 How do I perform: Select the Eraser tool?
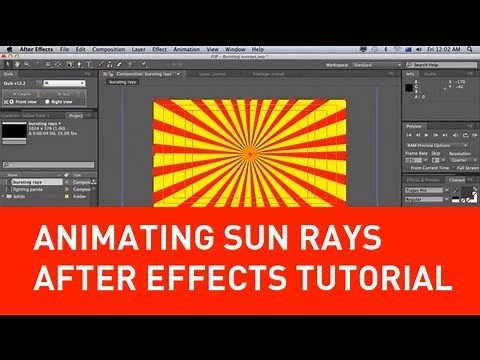(119, 64)
